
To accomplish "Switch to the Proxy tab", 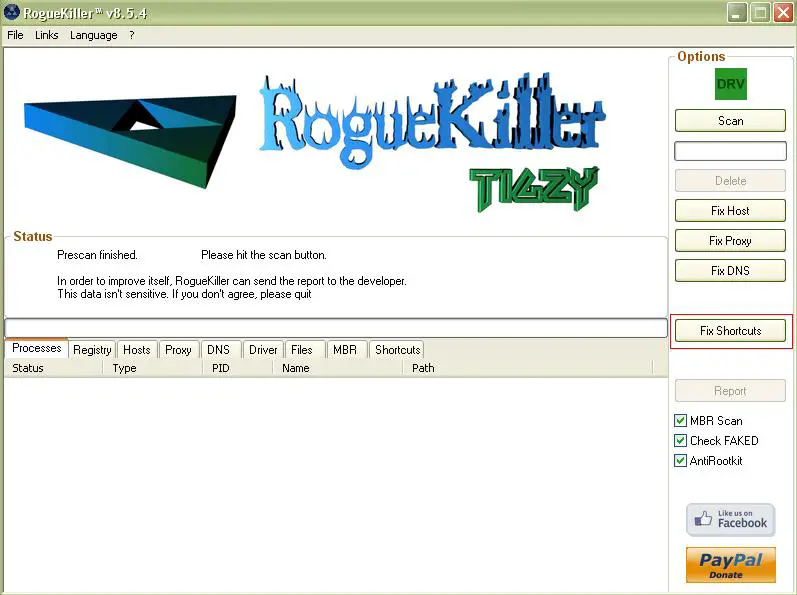I will (178, 350).
